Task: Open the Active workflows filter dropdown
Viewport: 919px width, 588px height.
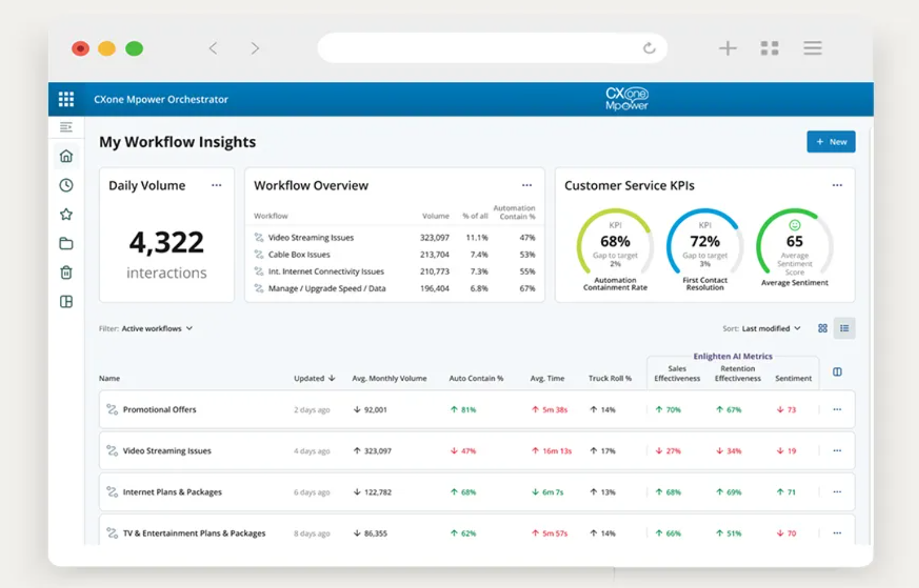Action: pos(157,329)
